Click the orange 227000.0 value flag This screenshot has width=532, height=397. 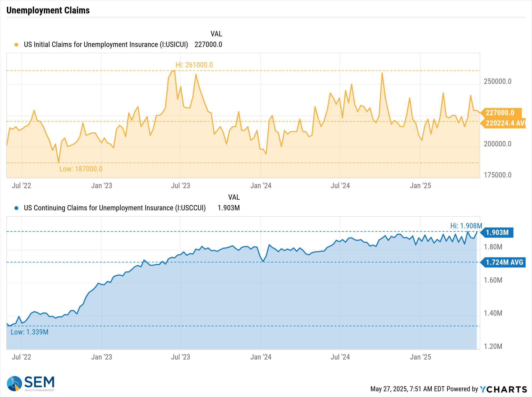(x=501, y=113)
